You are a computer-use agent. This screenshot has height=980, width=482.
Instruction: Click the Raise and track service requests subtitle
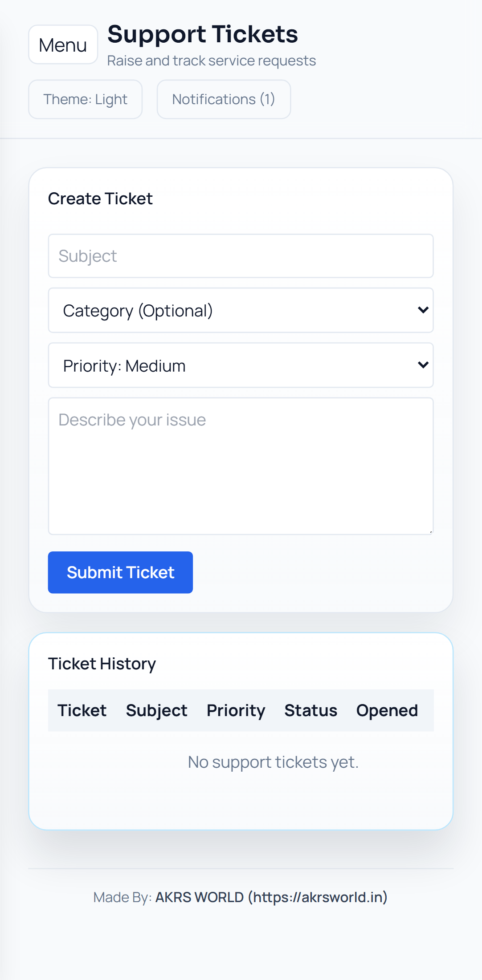(212, 61)
